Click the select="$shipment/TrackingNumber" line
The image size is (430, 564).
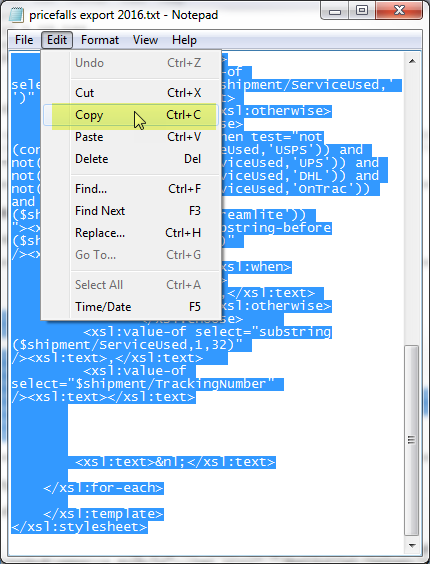pos(143,384)
